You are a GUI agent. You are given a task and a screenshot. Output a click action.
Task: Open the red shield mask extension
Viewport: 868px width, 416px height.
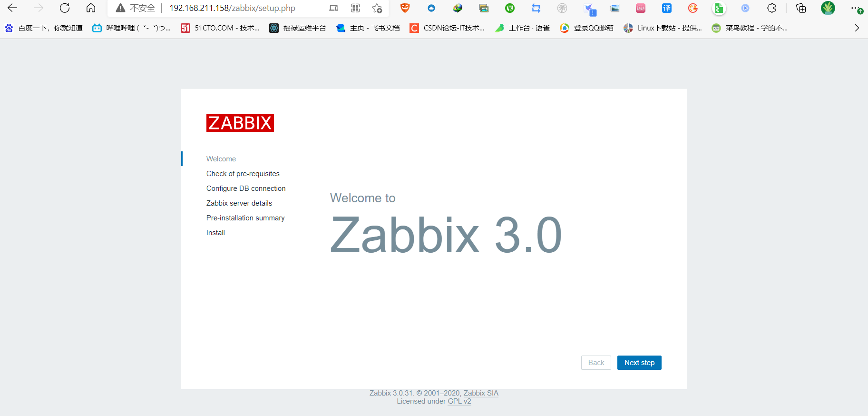[x=405, y=8]
